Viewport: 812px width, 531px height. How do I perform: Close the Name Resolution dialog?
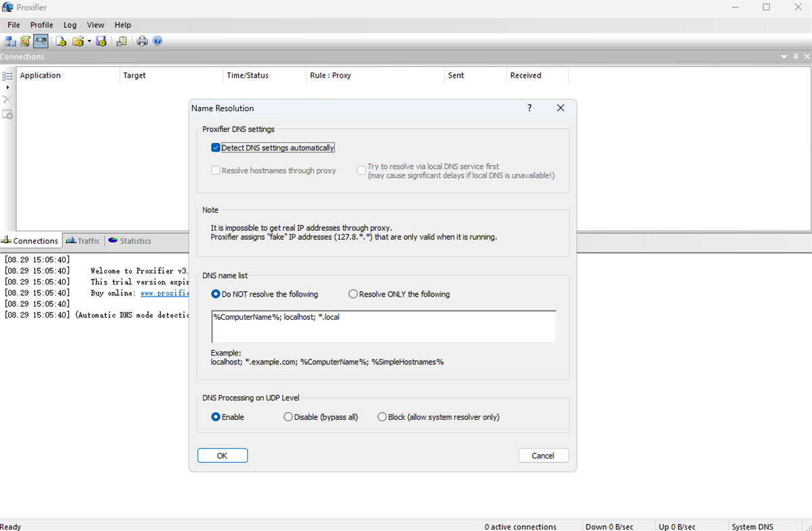[560, 108]
